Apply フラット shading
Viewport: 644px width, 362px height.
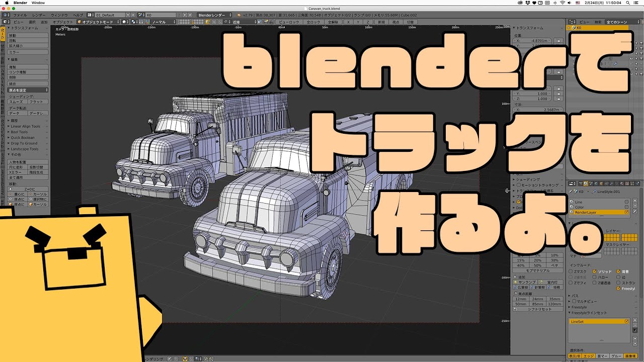click(38, 102)
